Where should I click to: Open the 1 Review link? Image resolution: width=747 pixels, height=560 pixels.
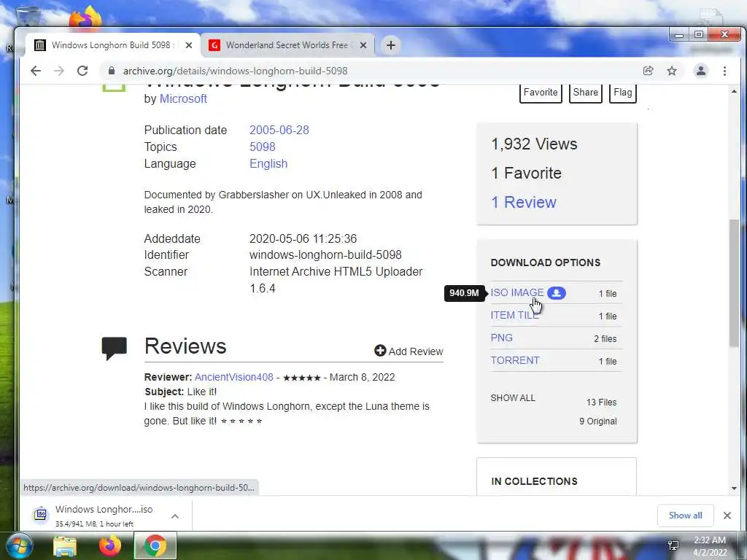pos(524,203)
